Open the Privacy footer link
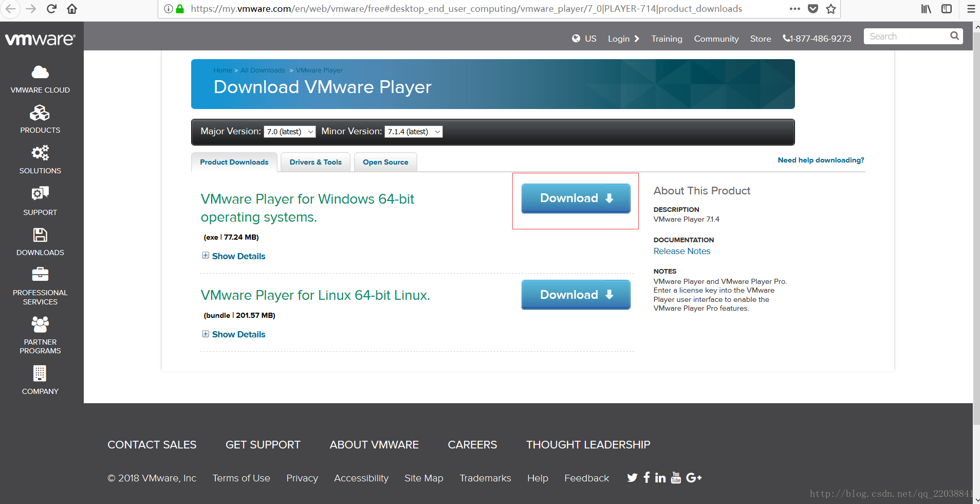 tap(302, 478)
